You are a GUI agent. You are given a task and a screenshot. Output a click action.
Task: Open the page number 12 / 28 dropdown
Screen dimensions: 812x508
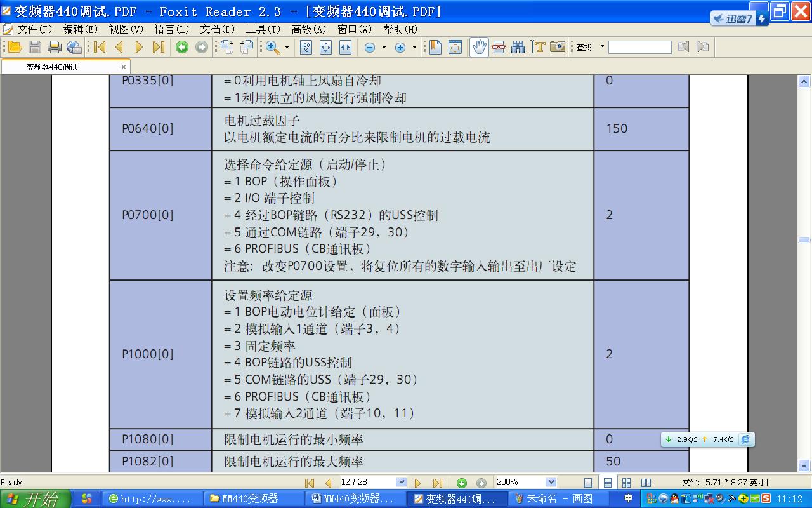[401, 483]
